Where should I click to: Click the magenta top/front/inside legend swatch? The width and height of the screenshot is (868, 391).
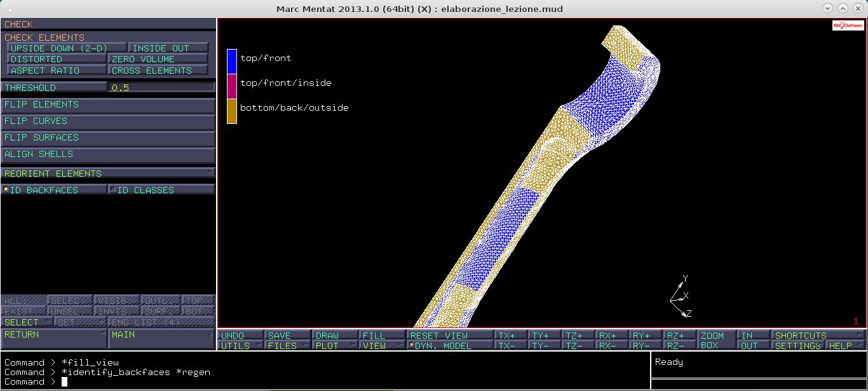(x=232, y=86)
